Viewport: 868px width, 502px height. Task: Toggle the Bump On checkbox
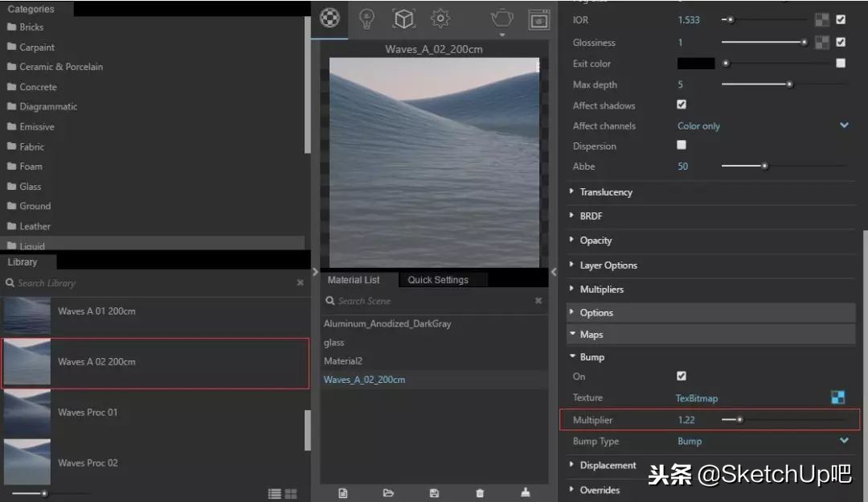[681, 376]
